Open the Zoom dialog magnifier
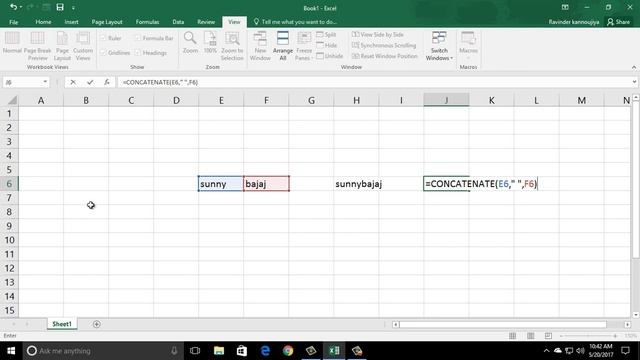This screenshot has width=640, height=360. 190,43
